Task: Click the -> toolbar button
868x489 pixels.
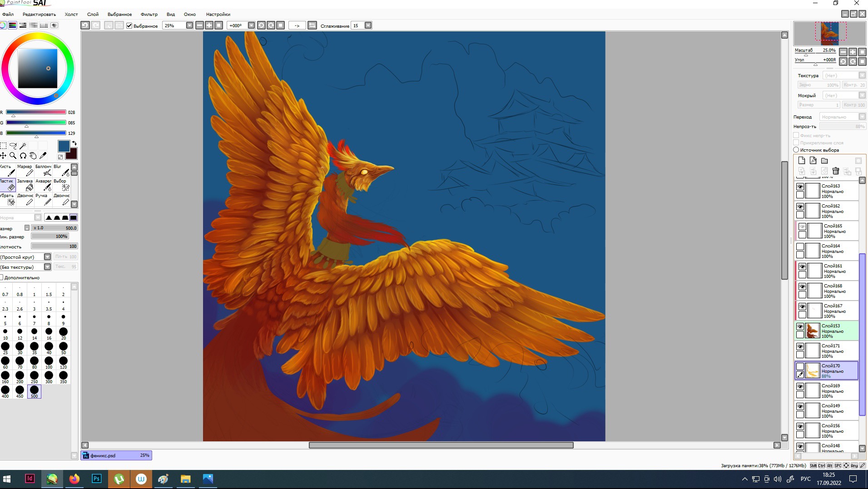Action: coord(297,25)
